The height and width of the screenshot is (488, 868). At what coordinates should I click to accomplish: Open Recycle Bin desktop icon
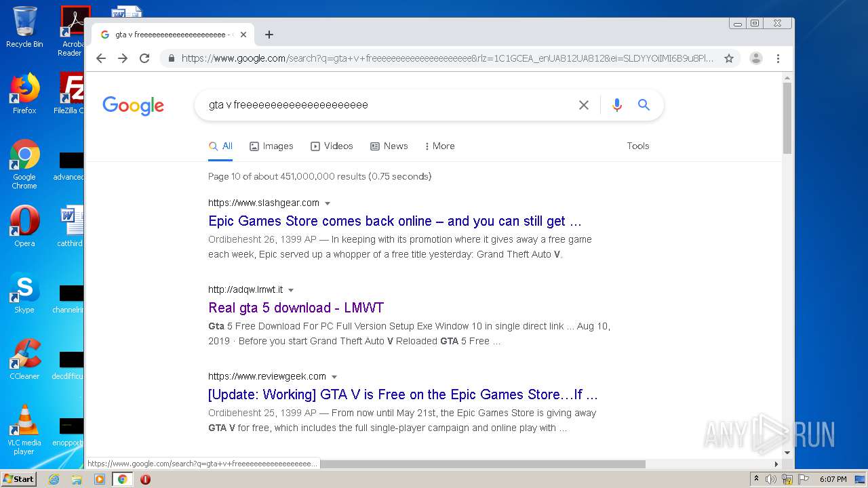(24, 27)
